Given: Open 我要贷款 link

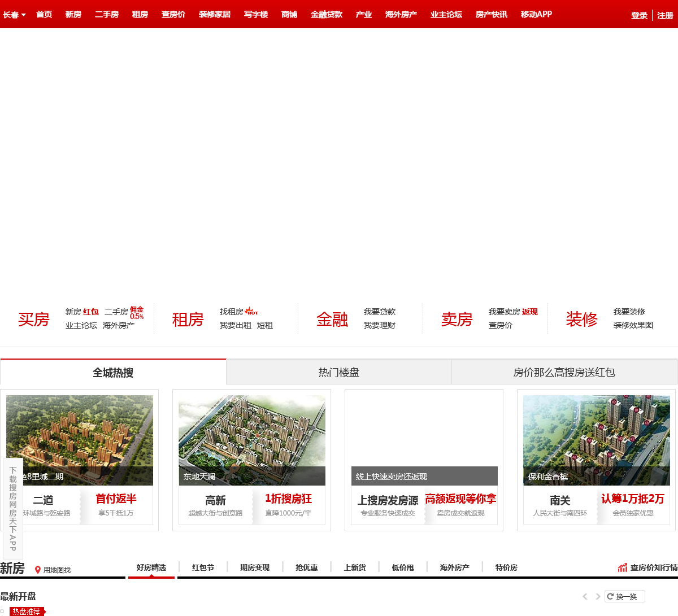Looking at the screenshot, I should tap(380, 312).
